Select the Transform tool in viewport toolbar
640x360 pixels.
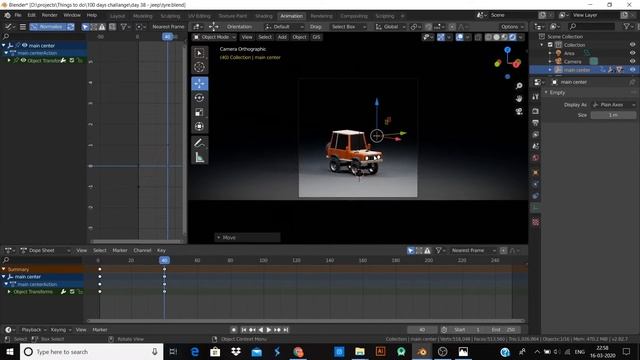point(200,127)
